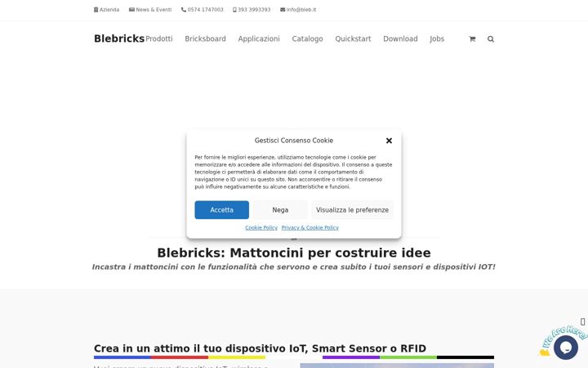Go to the Quickstart page

[x=353, y=38]
